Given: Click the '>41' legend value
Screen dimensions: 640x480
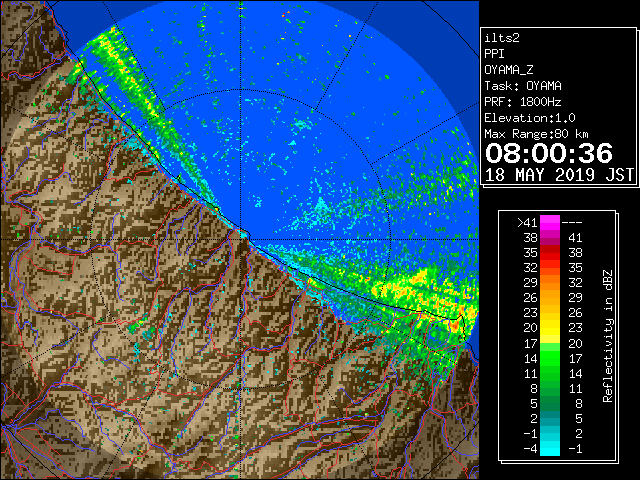Looking at the screenshot, I should [527, 223].
